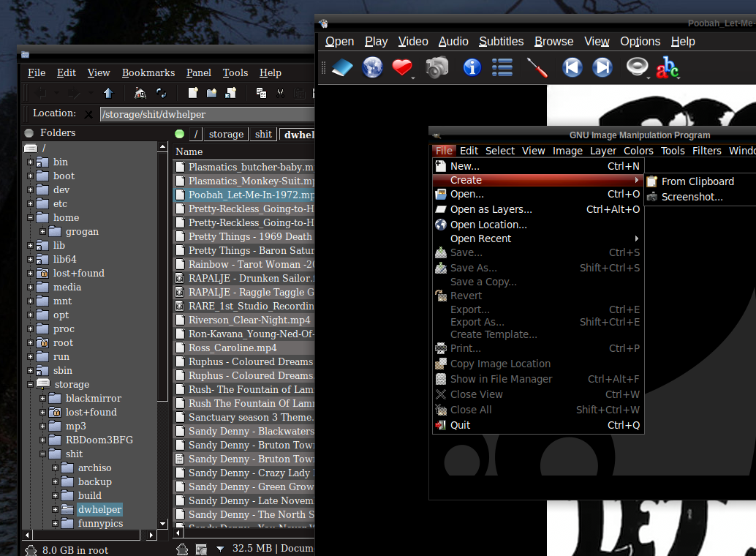Open the Subtitles menu in media player
Image resolution: width=756 pixels, height=556 pixels.
[501, 42]
